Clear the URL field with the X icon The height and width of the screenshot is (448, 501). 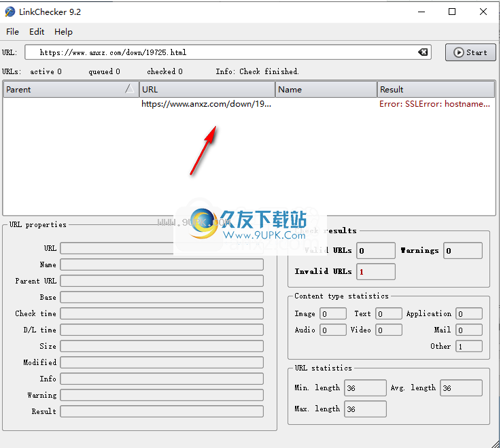coord(423,52)
